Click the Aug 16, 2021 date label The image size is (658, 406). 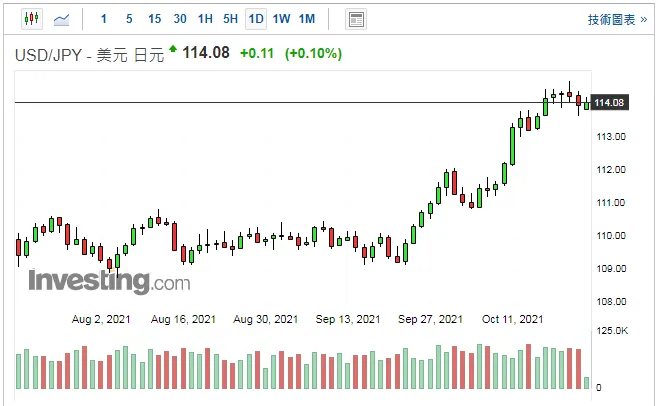[183, 320]
